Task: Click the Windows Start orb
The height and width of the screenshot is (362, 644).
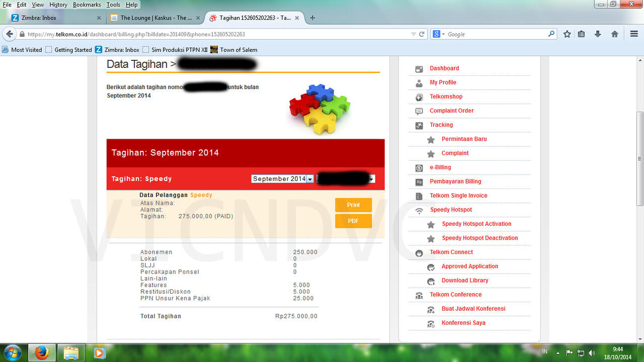Action: (x=12, y=353)
